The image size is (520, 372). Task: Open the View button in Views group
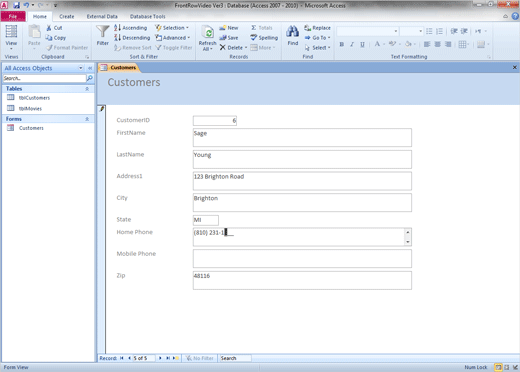pos(11,37)
